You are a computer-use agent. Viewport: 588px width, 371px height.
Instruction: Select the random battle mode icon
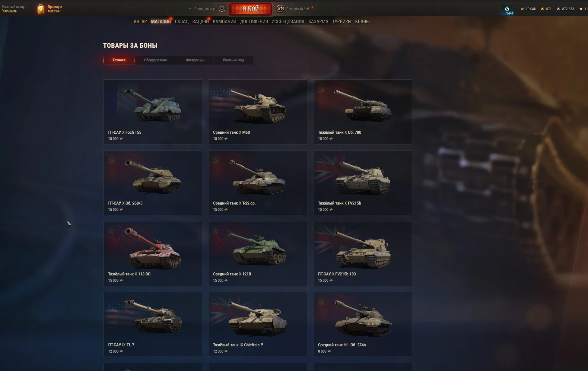(280, 8)
